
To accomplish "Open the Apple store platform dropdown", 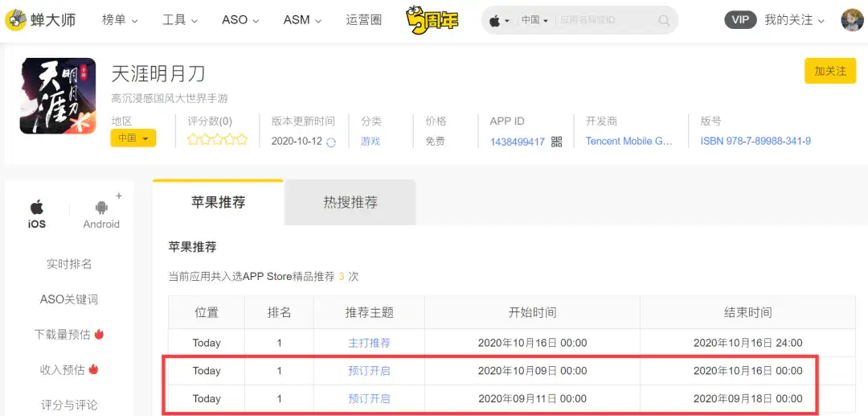I will coord(499,20).
